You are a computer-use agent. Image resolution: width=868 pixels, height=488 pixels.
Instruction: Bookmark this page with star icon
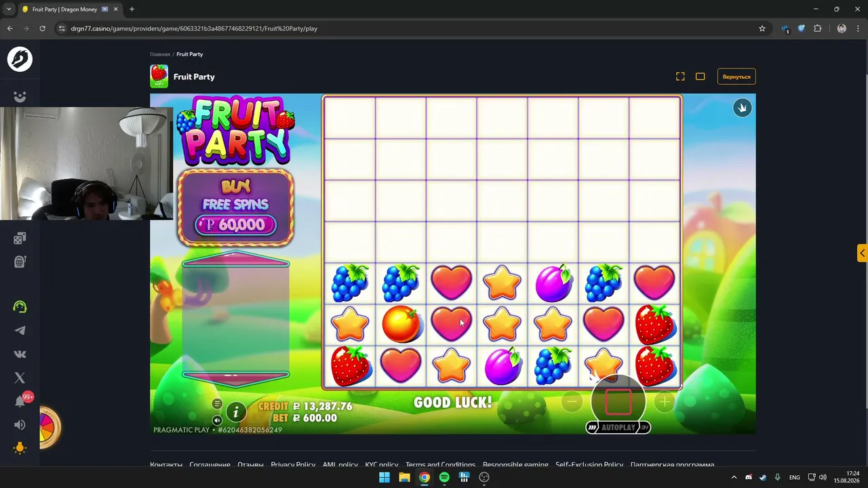click(x=762, y=28)
